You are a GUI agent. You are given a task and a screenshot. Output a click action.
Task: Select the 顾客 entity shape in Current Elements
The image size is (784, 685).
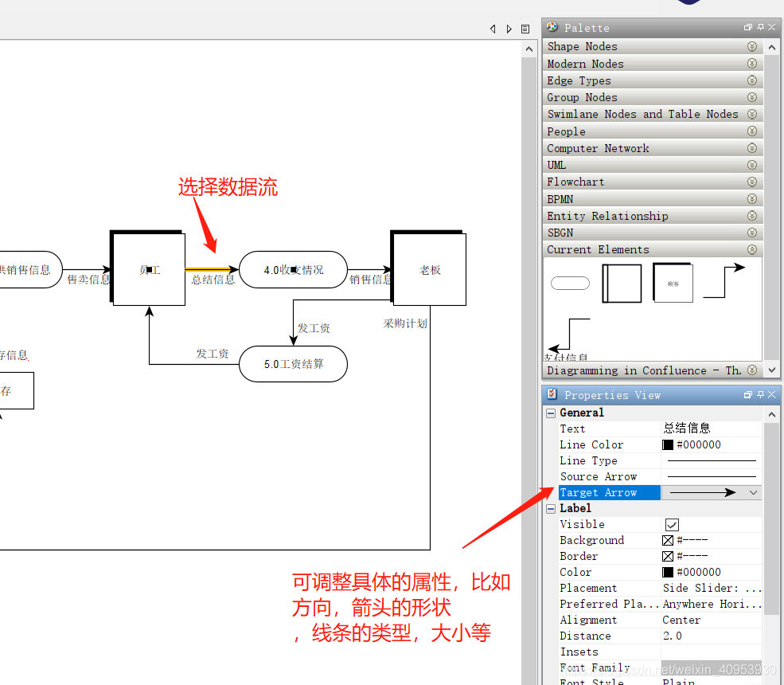pyautogui.click(x=673, y=281)
